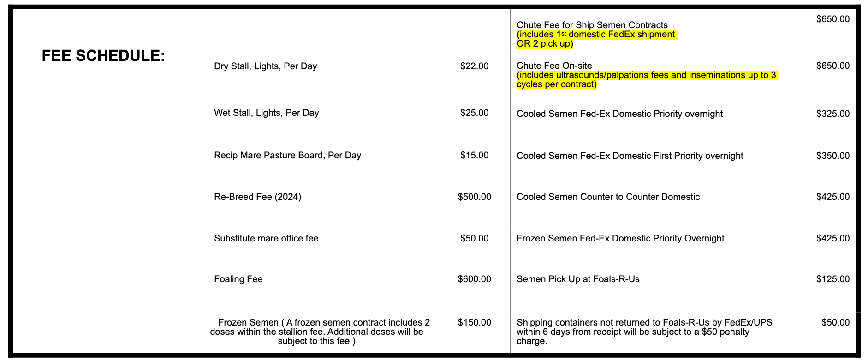Select Substitute mare office fee text
The image size is (868, 362).
tap(266, 238)
